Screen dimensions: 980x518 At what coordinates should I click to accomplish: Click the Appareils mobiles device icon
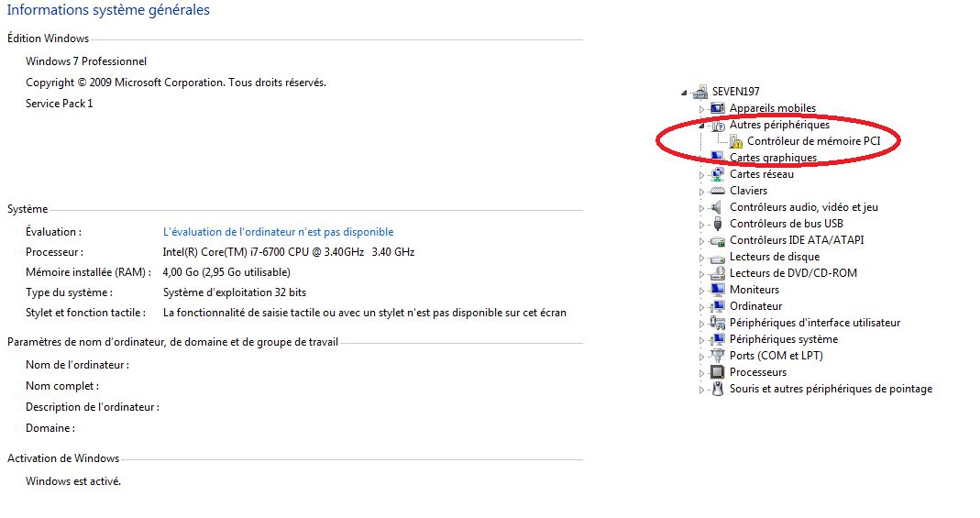point(718,108)
